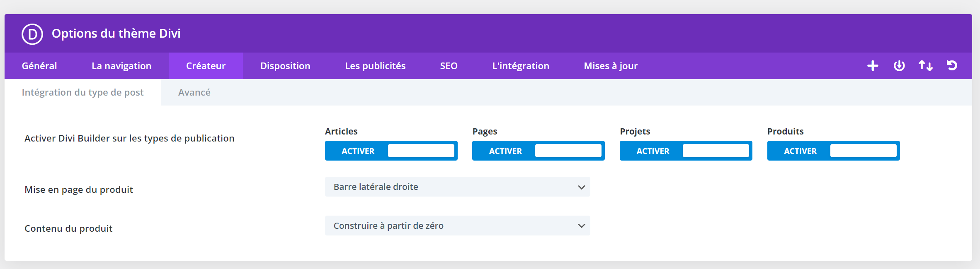Open the SEO tab

point(449,66)
